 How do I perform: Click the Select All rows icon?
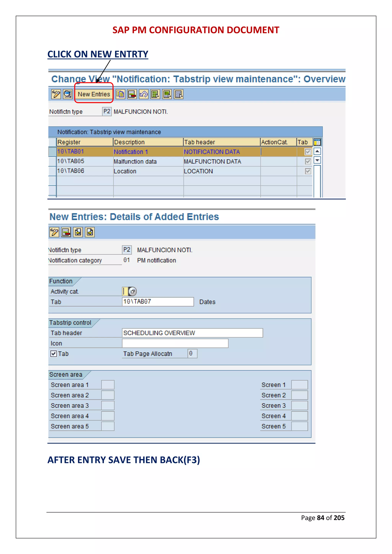(155, 94)
